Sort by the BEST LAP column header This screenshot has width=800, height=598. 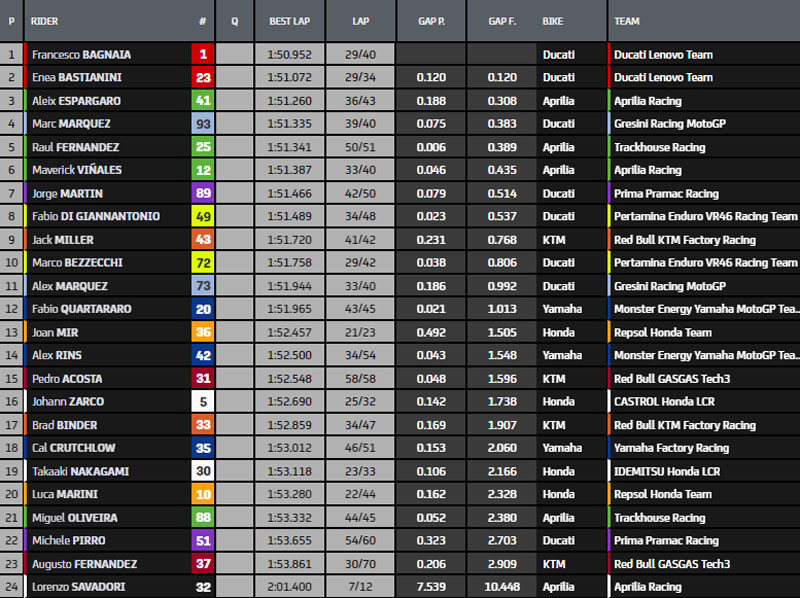pyautogui.click(x=288, y=21)
